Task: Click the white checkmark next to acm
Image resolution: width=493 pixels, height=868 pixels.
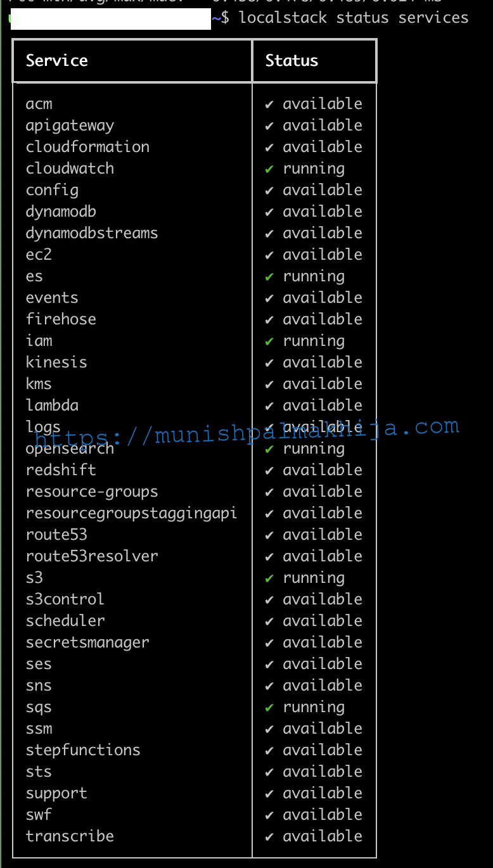Action: pos(269,104)
